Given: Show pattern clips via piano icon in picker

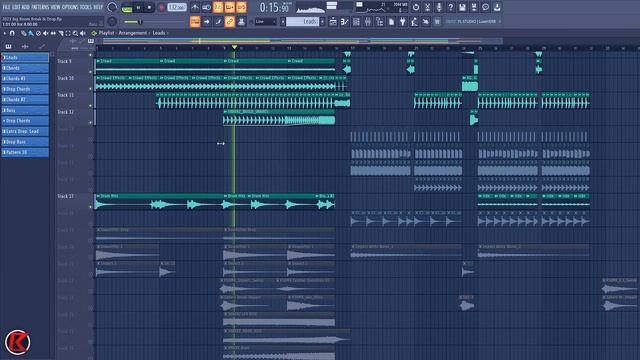Looking at the screenshot, I should 8,47.
